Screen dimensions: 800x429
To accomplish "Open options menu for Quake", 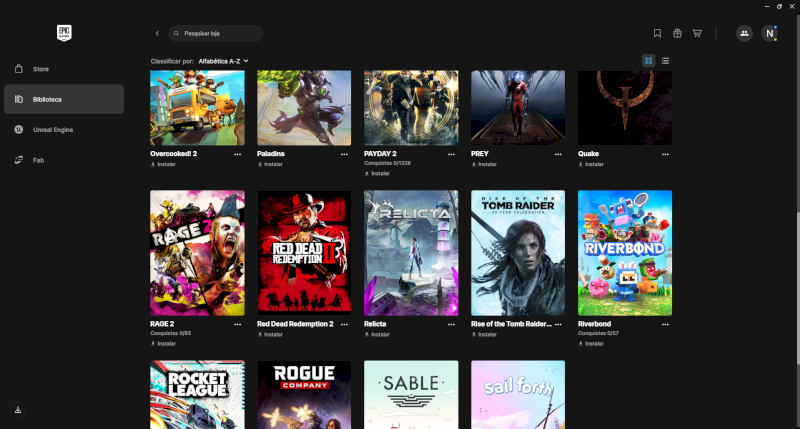I will point(665,154).
